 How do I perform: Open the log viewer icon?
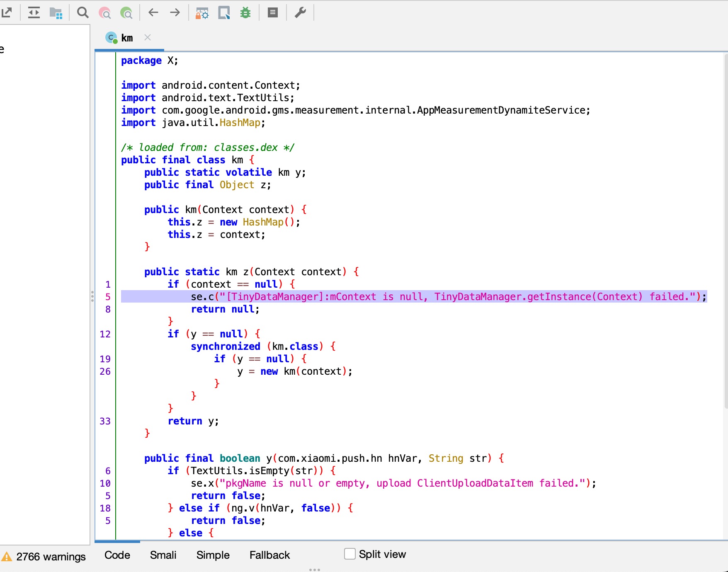click(272, 13)
